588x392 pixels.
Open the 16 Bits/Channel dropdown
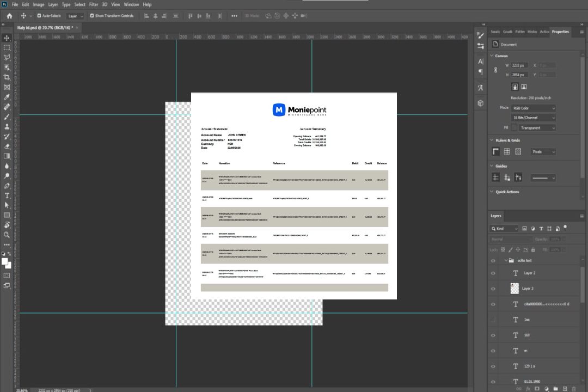click(534, 118)
